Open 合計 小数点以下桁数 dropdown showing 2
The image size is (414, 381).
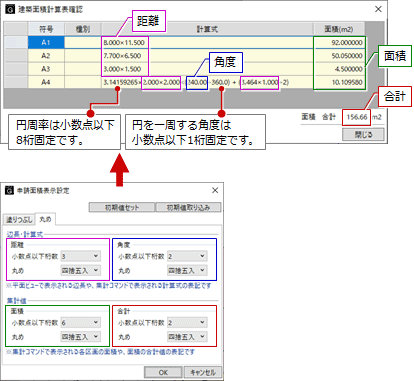187,322
